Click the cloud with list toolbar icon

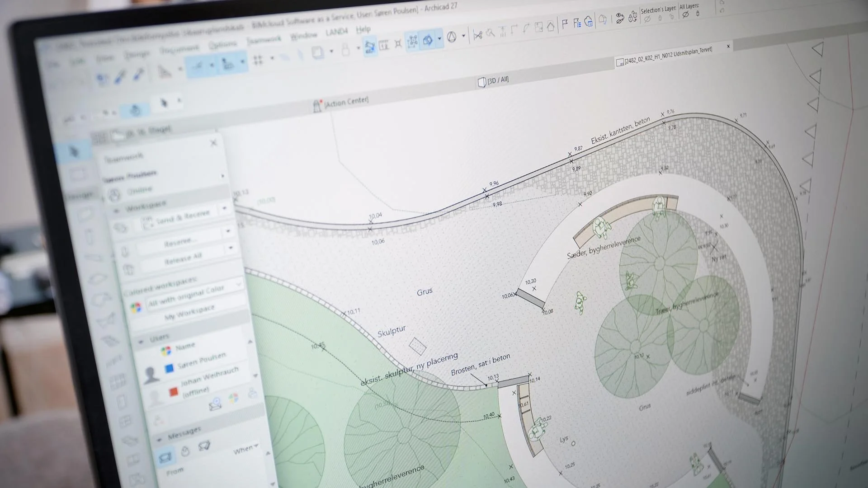(x=589, y=22)
